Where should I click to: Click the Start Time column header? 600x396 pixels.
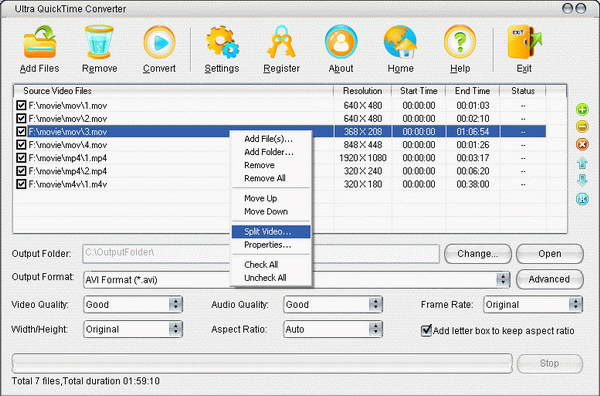(x=418, y=91)
